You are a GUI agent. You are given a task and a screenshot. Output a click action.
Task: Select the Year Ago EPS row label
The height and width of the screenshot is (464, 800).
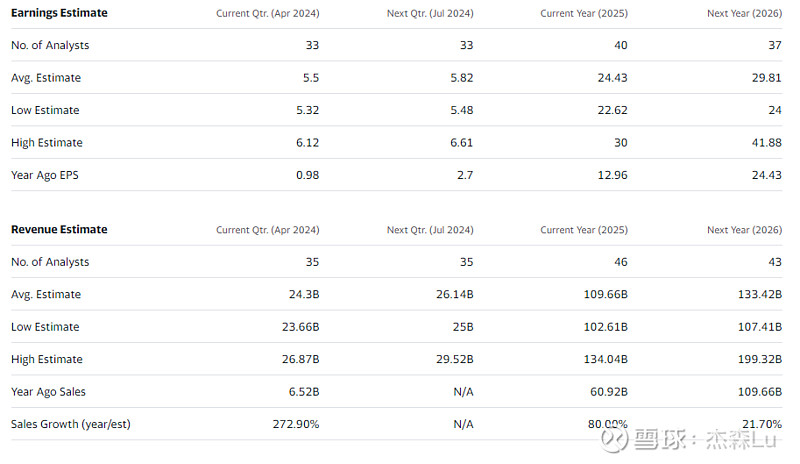pyautogui.click(x=45, y=175)
